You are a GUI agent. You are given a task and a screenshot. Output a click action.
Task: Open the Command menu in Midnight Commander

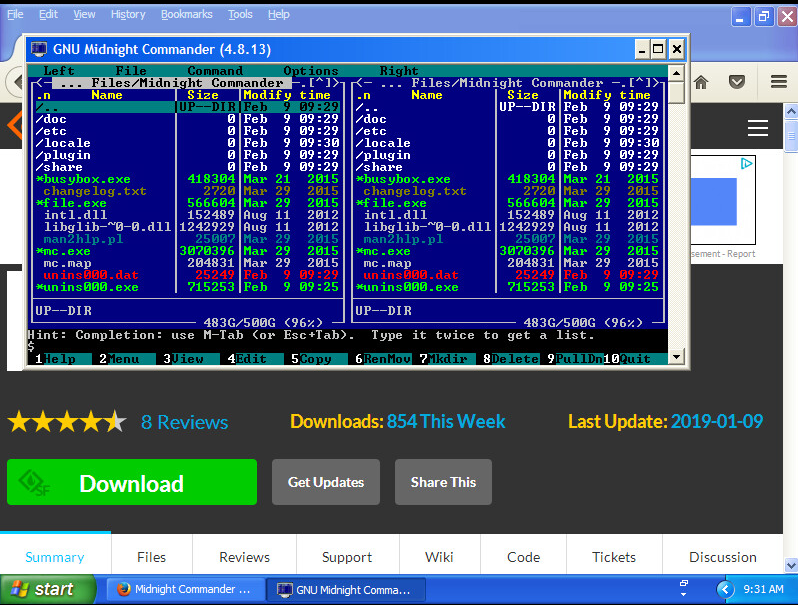(x=214, y=71)
